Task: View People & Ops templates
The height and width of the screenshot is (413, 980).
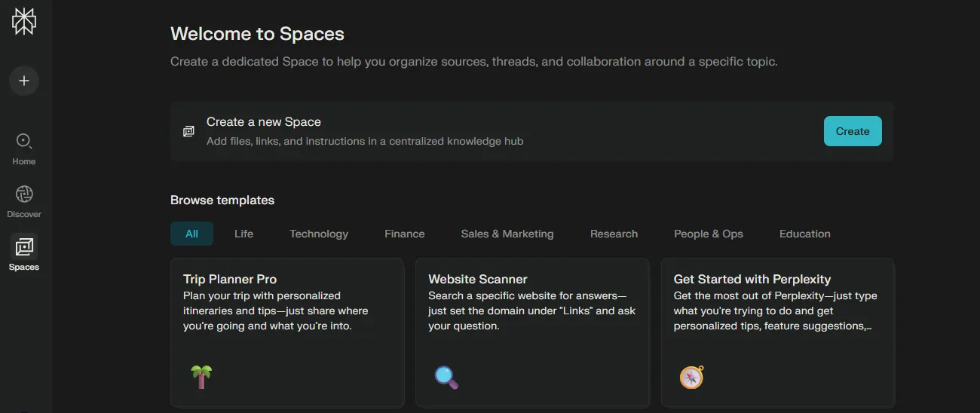Action: (x=708, y=234)
